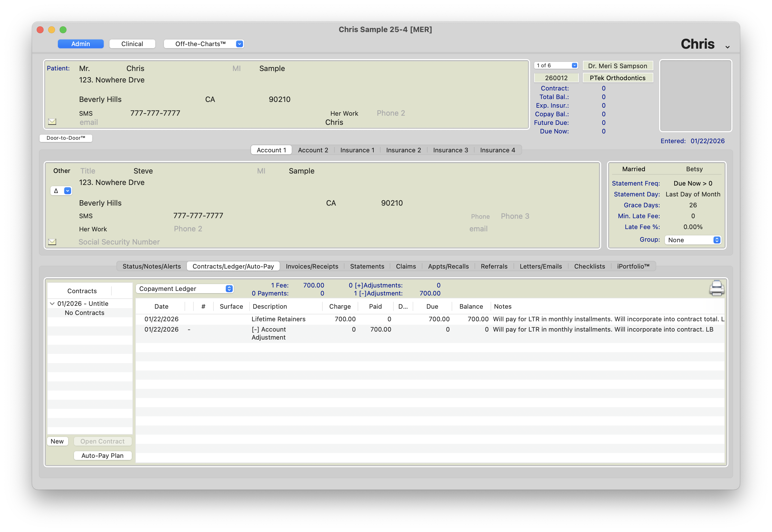The height and width of the screenshot is (532, 772).
Task: Open the Statements tab
Action: pyautogui.click(x=367, y=266)
